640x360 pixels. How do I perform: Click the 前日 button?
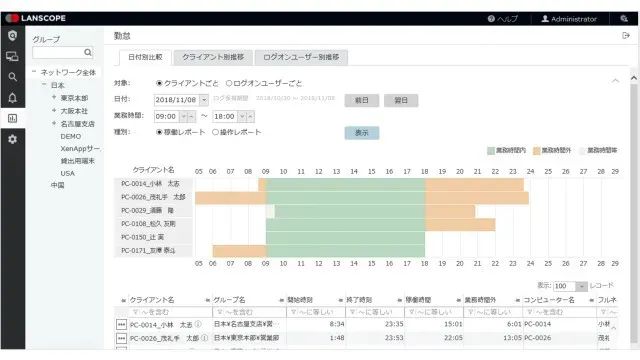[362, 100]
